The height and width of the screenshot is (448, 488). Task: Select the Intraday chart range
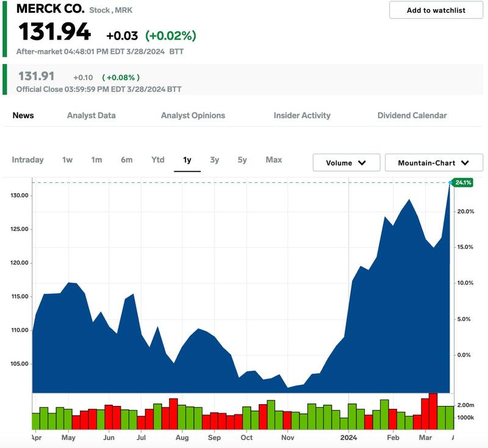[27, 160]
